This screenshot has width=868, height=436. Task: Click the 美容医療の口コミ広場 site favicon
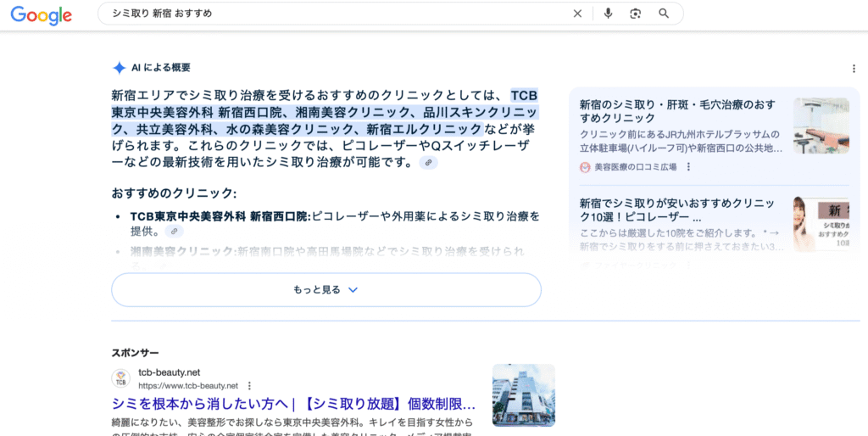[585, 167]
